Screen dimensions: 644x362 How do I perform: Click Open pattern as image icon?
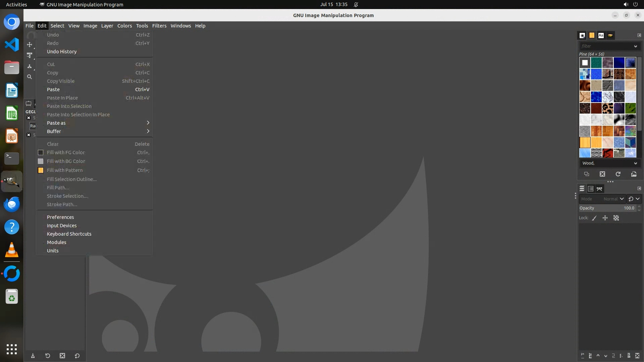(634, 174)
